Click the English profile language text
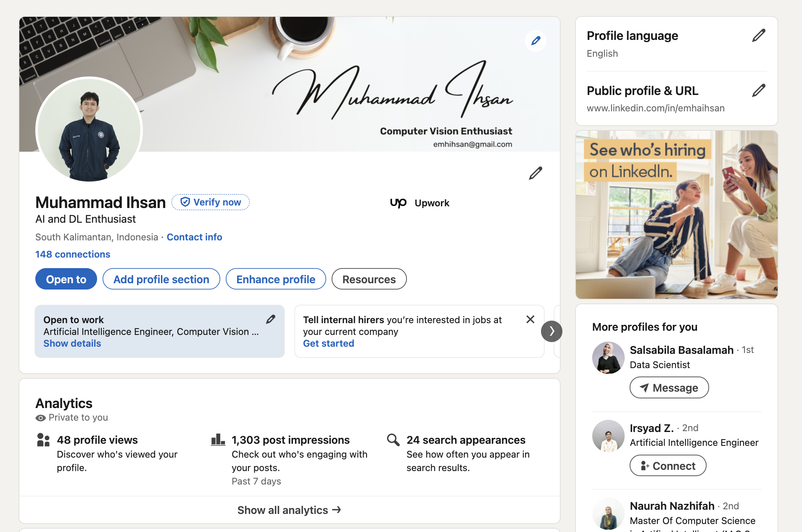Viewport: 802px width, 532px height. pyautogui.click(x=602, y=53)
